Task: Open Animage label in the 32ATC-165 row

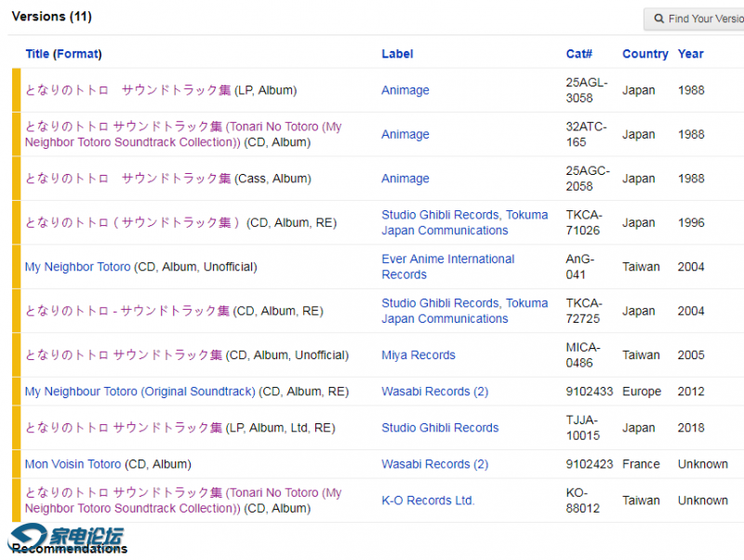Action: [x=405, y=134]
